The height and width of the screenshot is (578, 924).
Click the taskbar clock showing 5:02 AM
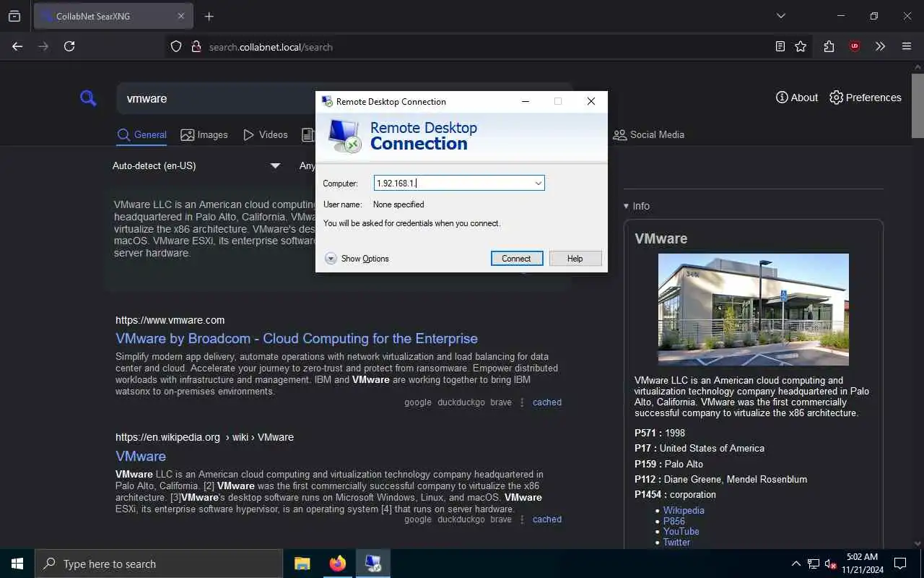[862, 564]
